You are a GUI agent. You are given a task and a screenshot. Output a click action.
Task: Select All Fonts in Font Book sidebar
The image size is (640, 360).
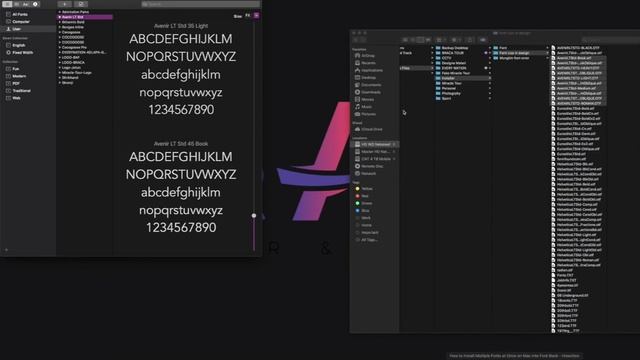[20, 14]
